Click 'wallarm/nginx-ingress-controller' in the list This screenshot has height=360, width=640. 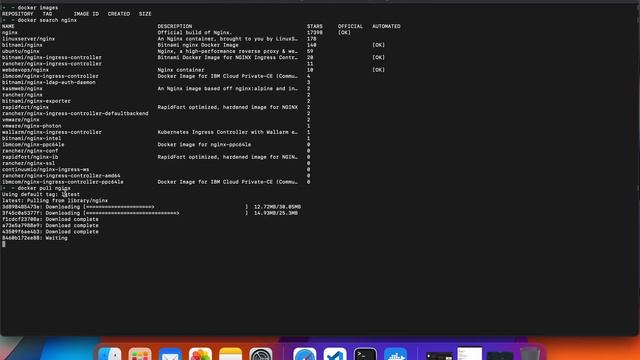point(52,132)
